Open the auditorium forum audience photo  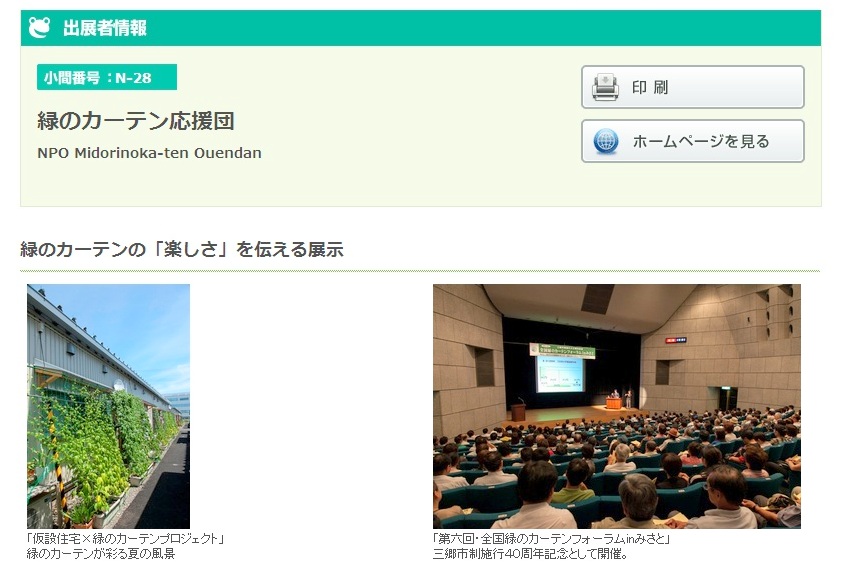[x=616, y=405]
